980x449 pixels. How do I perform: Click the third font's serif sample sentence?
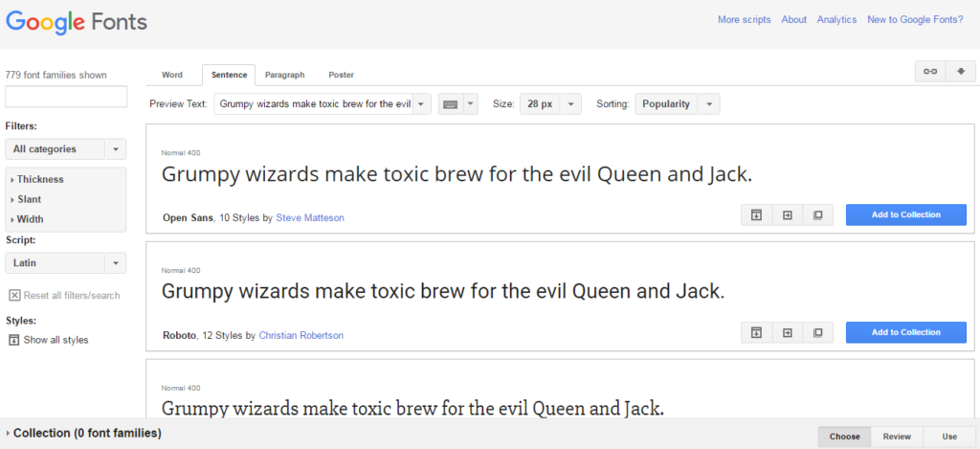click(x=412, y=409)
